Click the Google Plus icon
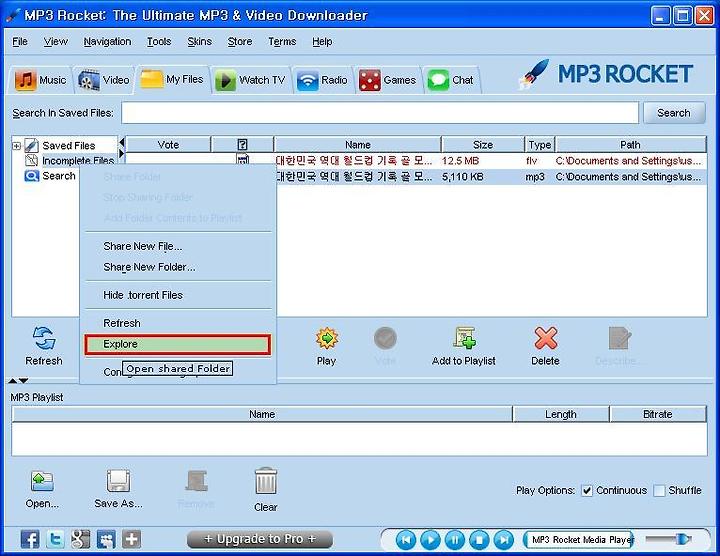The image size is (720, 556). pos(81,539)
